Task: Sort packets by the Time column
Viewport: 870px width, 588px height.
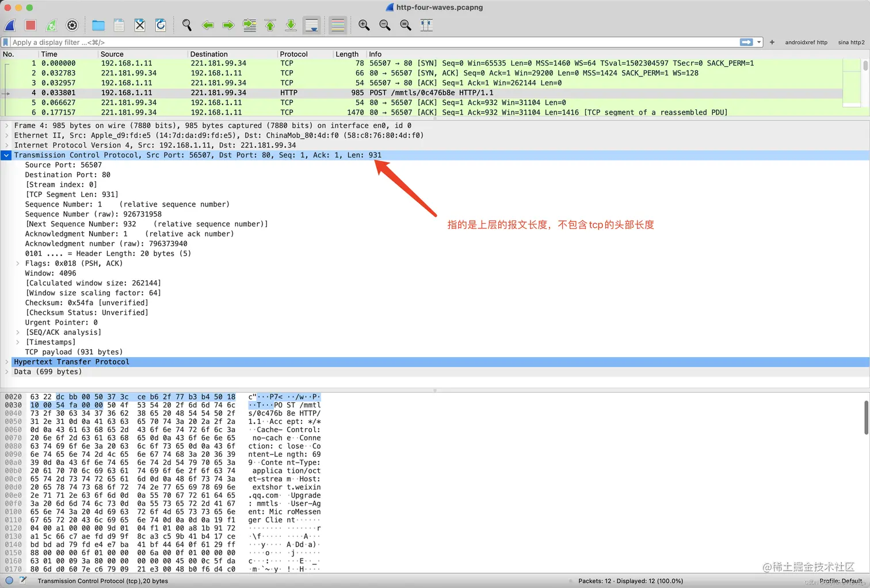Action: click(68, 54)
